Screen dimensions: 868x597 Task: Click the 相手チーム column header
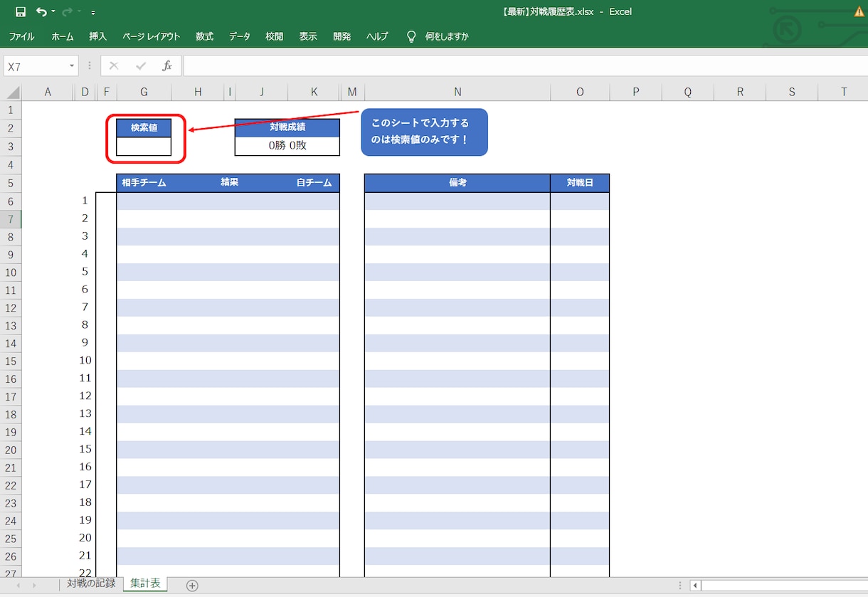pyautogui.click(x=144, y=183)
